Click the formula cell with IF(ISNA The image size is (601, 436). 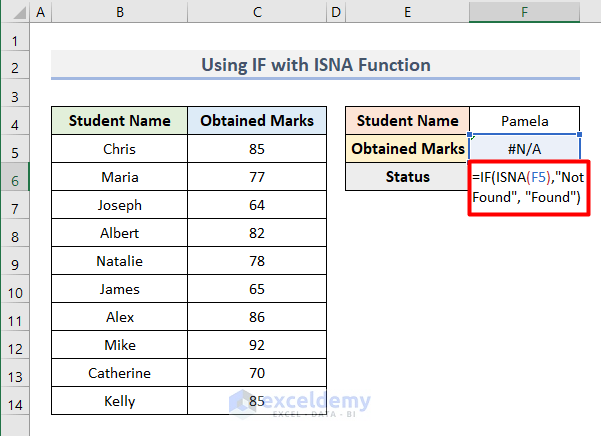click(525, 187)
